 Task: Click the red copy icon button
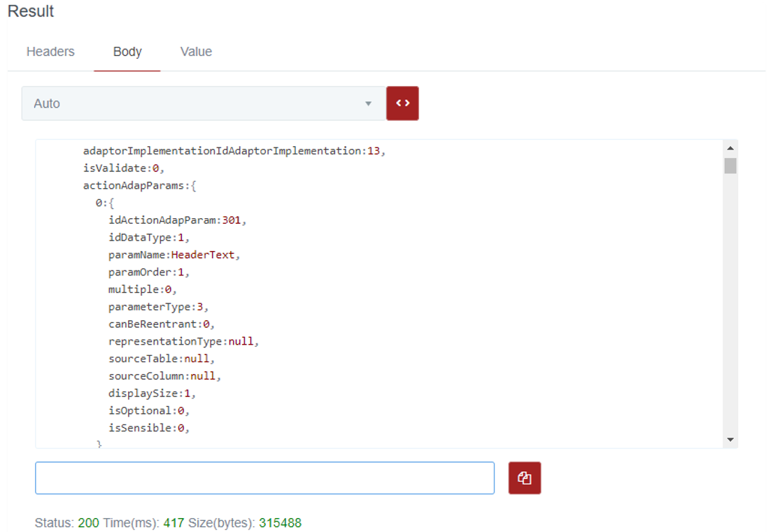click(x=525, y=478)
